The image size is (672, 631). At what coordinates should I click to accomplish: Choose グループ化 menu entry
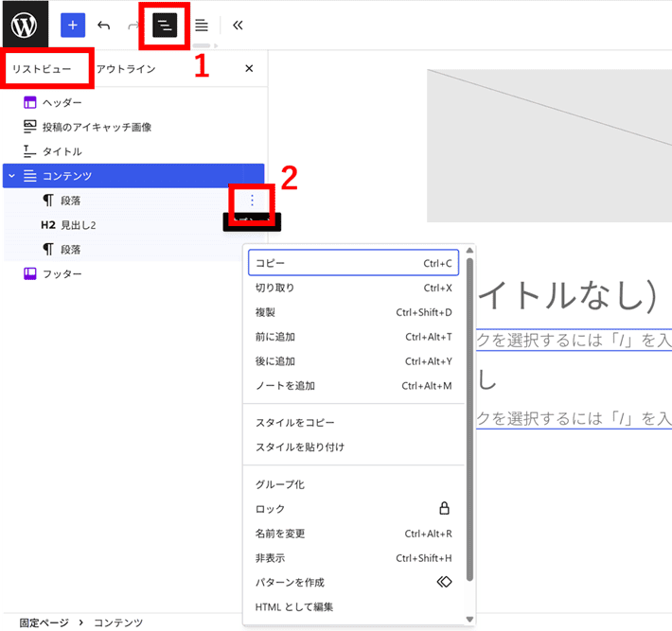point(354,484)
